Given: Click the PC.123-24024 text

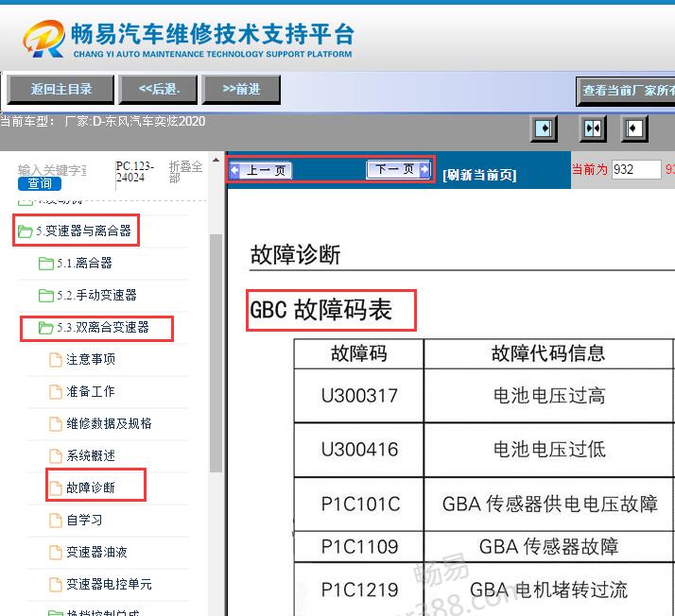Looking at the screenshot, I should (134, 172).
